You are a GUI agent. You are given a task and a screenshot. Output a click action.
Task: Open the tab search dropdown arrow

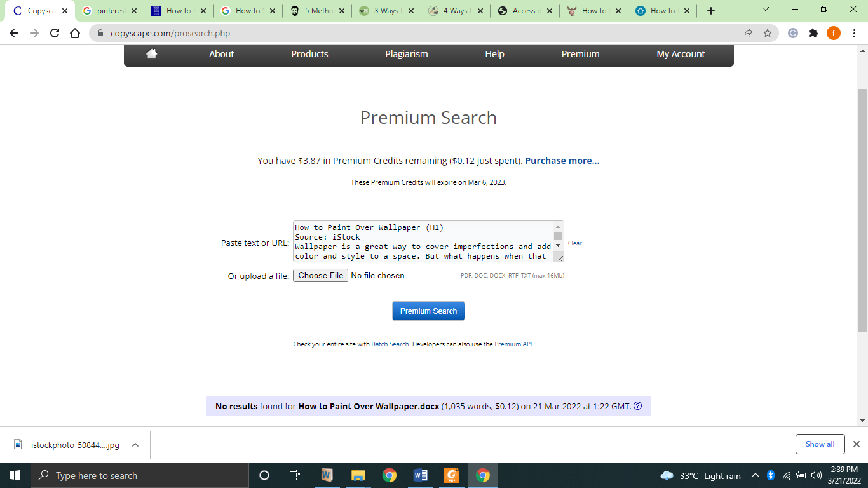(x=765, y=10)
